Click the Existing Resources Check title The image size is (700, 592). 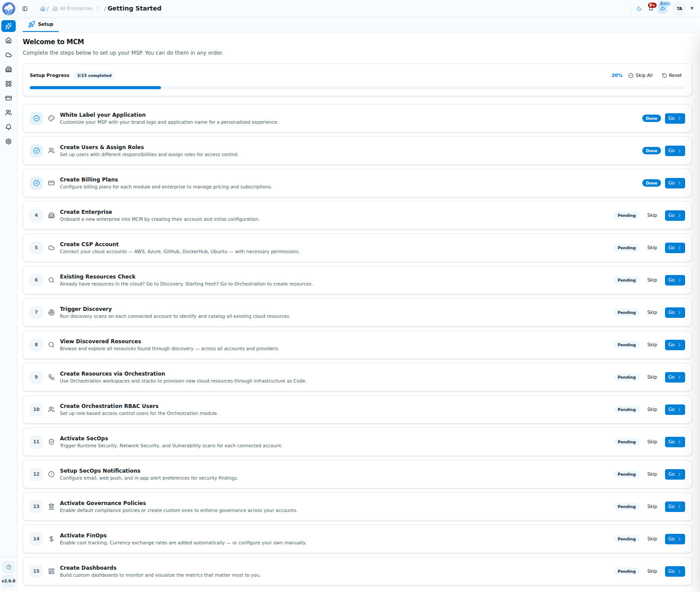point(98,277)
